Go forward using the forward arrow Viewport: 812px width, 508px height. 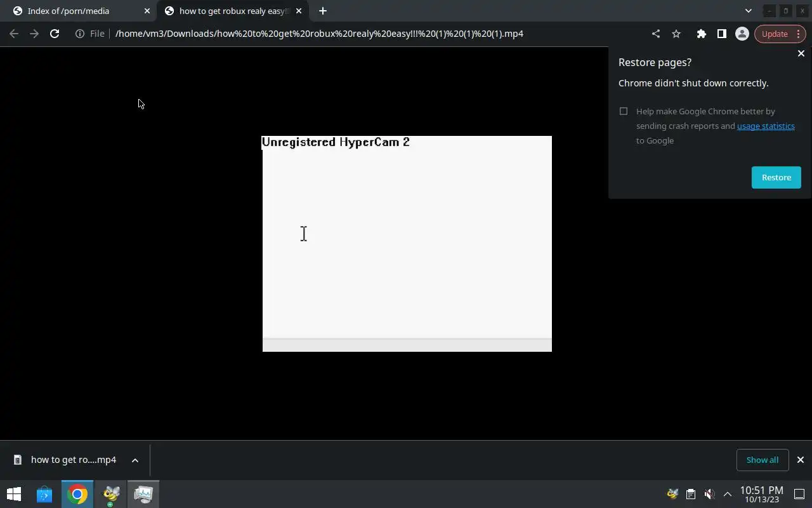[x=34, y=34]
